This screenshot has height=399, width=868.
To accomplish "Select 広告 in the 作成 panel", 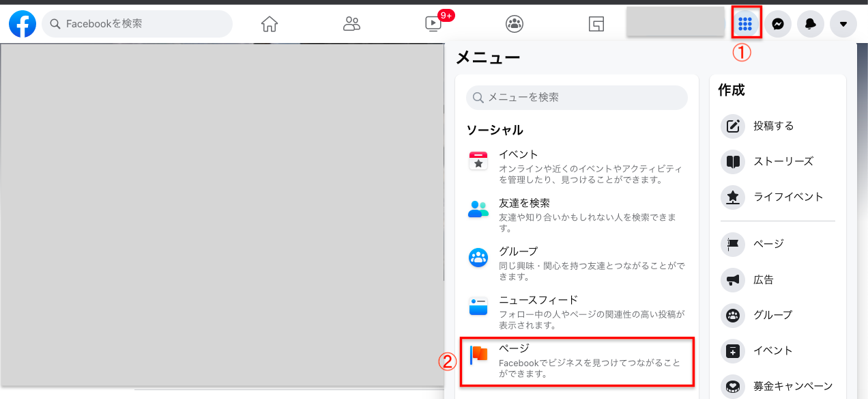I will point(778,279).
